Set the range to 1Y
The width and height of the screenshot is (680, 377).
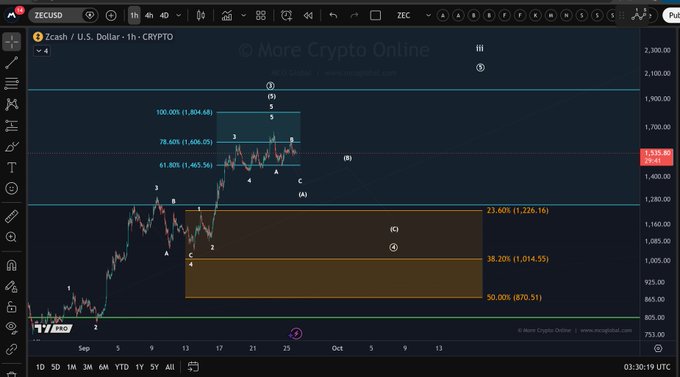coord(139,367)
